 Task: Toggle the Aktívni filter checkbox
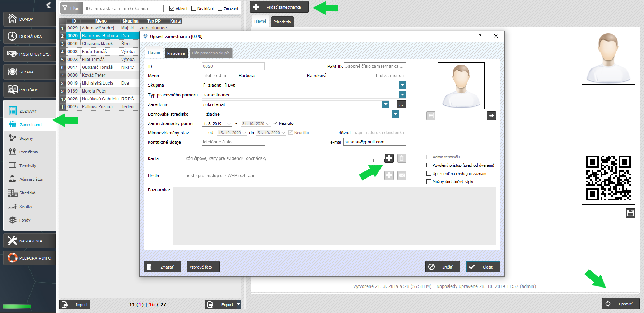172,9
